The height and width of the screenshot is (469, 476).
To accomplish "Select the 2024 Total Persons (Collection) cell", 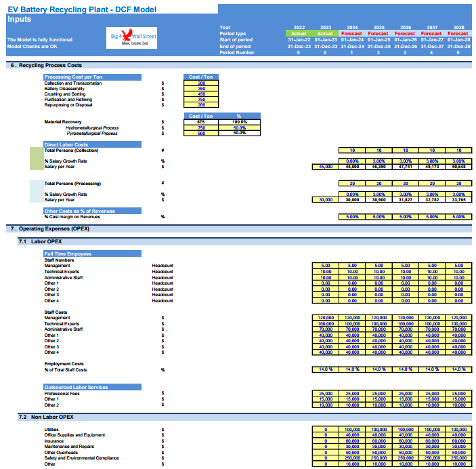I will point(351,150).
